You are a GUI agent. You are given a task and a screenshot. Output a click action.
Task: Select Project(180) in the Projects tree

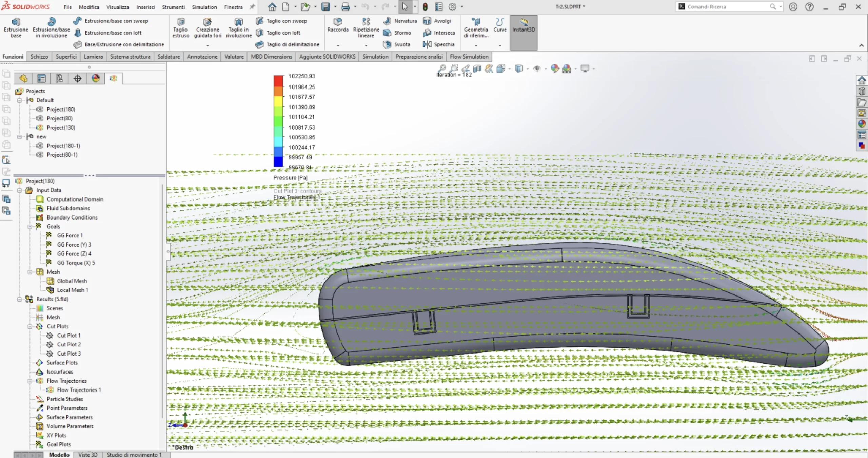pyautogui.click(x=61, y=109)
